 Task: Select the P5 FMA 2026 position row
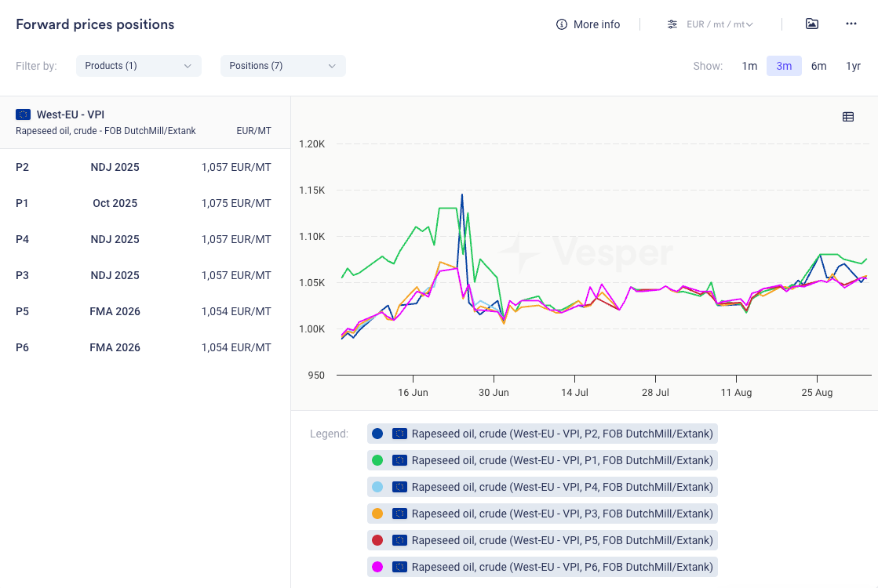144,311
